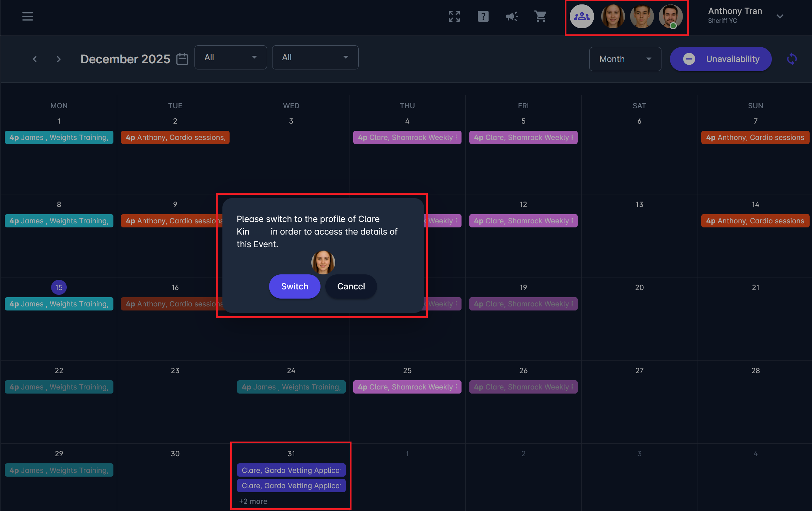812x511 pixels.
Task: Show the +2 more events on the 31st
Action: 253,501
